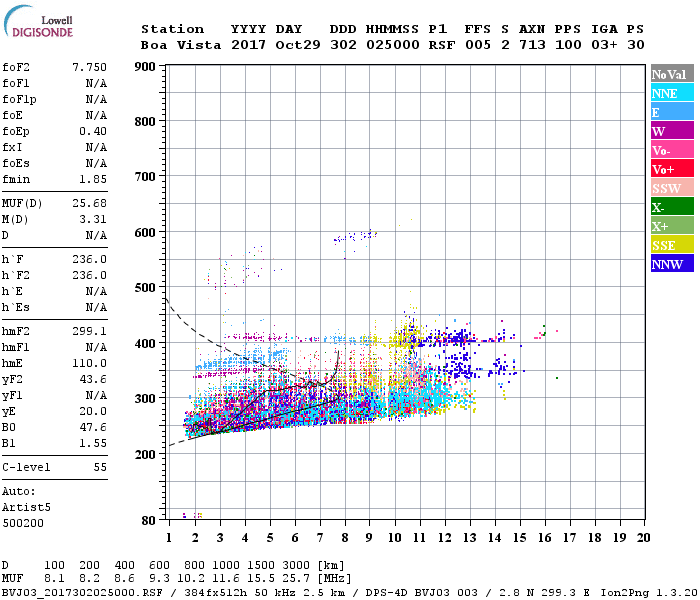Click the SSW light pink legend swatch

coord(672,188)
